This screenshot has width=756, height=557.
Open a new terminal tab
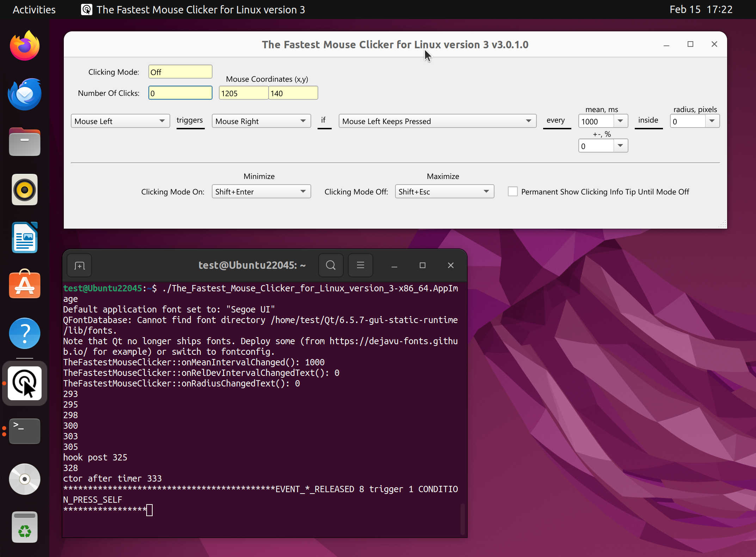(79, 265)
